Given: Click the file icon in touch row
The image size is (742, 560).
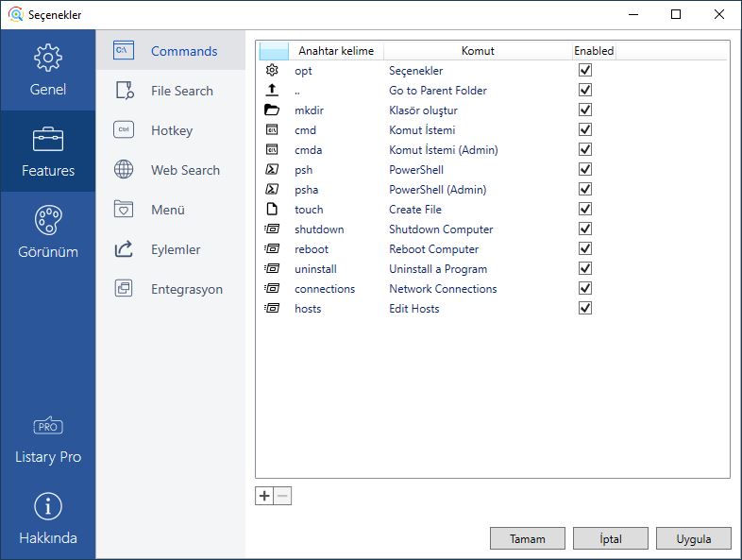Looking at the screenshot, I should coord(272,209).
